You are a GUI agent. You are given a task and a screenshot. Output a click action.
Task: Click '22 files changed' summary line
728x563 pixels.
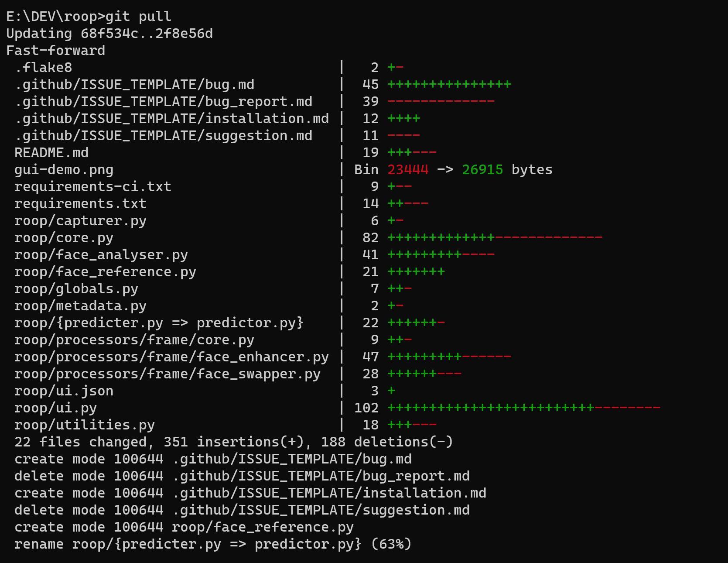pyautogui.click(x=234, y=442)
